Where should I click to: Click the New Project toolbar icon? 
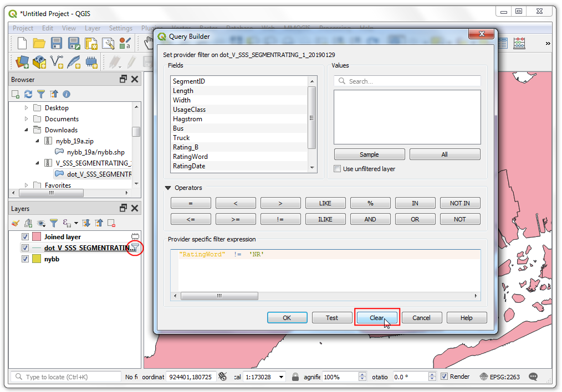point(22,43)
